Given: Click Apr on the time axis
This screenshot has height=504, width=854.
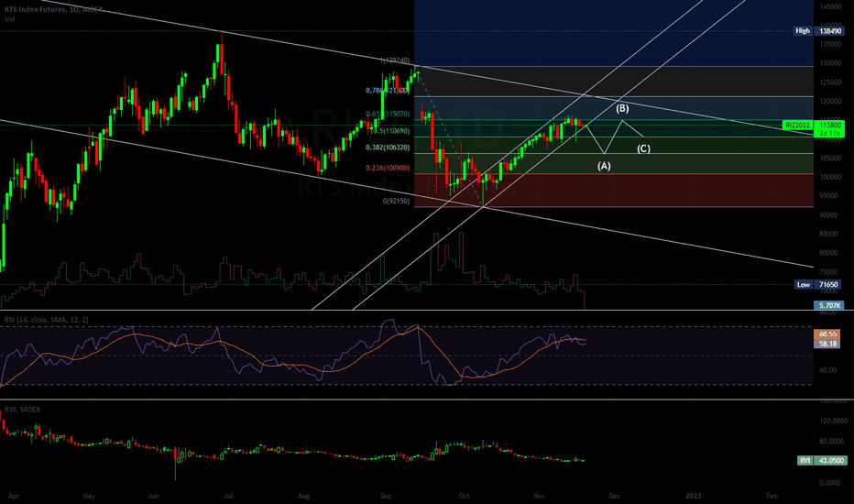Looking at the screenshot, I should [x=14, y=497].
